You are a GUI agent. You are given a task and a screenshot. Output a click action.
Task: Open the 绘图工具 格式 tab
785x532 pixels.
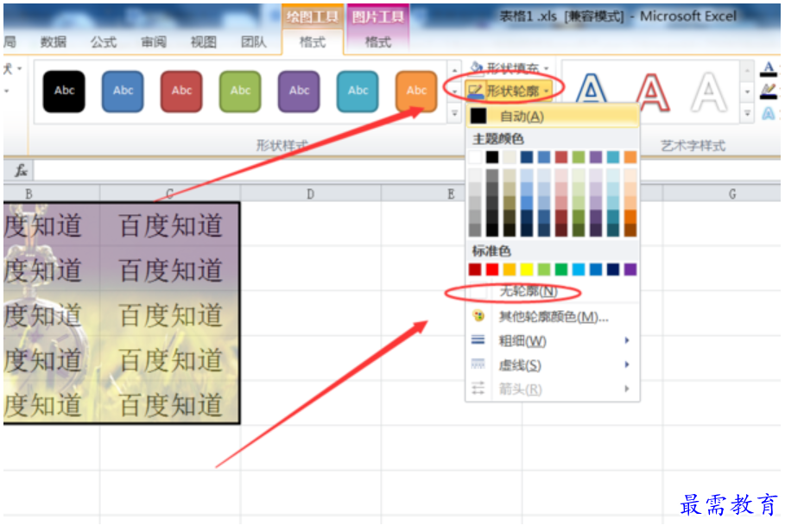click(x=313, y=42)
